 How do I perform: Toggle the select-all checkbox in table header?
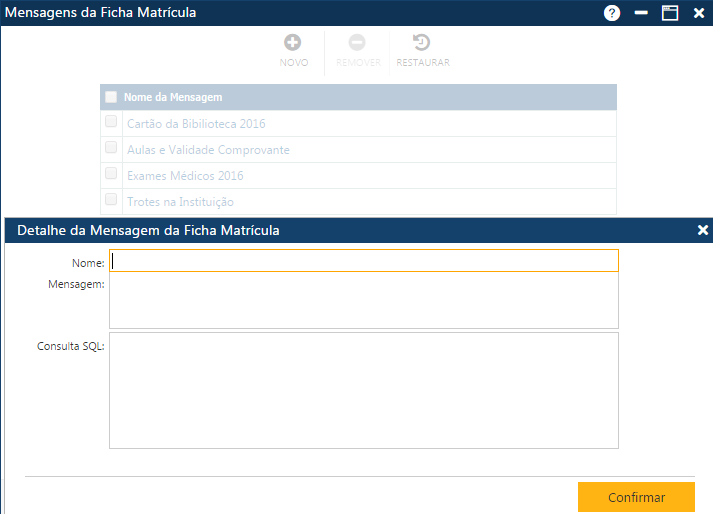point(111,97)
